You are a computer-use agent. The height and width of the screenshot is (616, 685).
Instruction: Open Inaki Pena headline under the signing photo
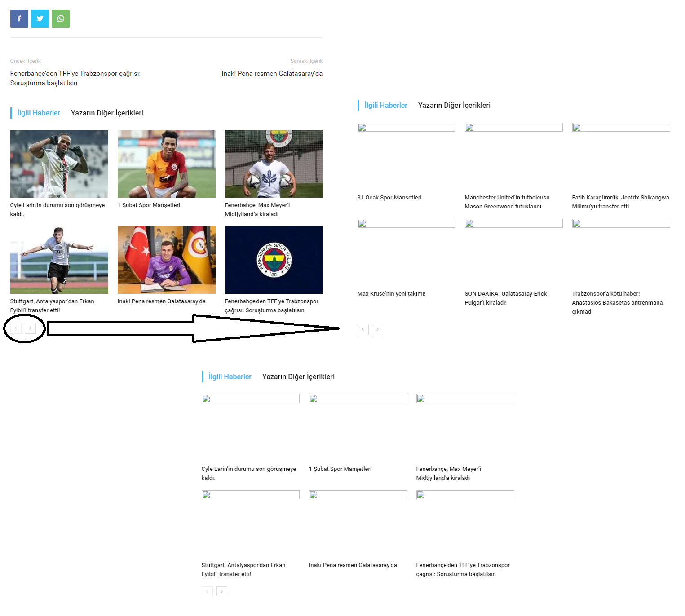point(162,301)
